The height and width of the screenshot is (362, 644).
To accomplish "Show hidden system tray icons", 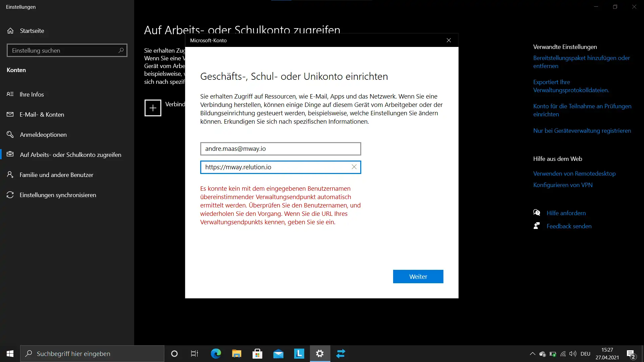I will click(532, 354).
